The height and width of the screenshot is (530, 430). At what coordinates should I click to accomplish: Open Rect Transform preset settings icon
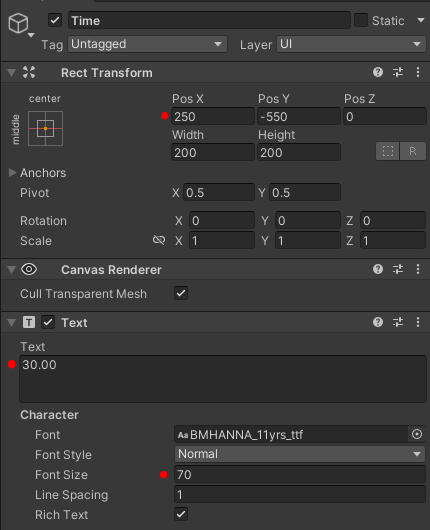[398, 72]
